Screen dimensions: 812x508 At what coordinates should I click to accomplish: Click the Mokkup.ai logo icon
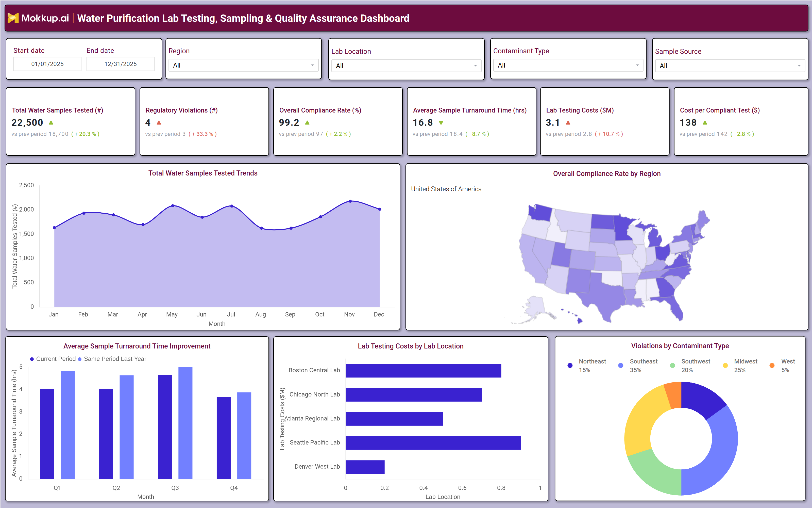[13, 18]
